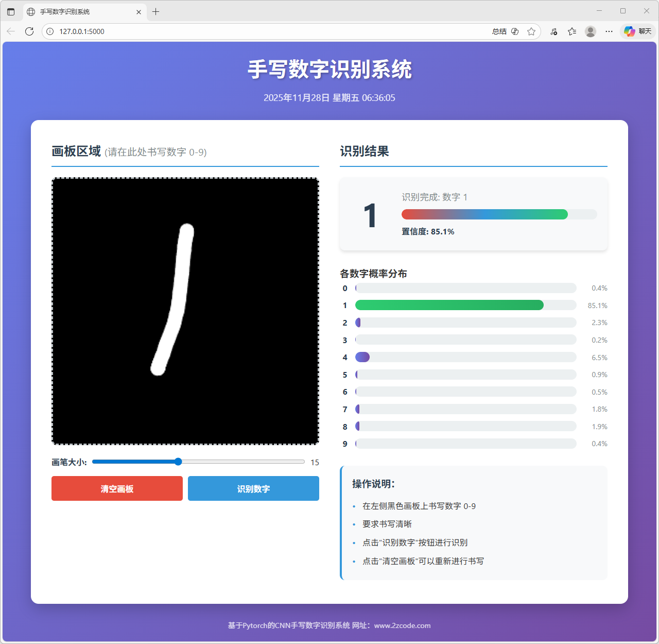Viewport: 659px width, 644px height.
Task: Click the confidence gradient bar under 识别完成
Action: tap(484, 214)
